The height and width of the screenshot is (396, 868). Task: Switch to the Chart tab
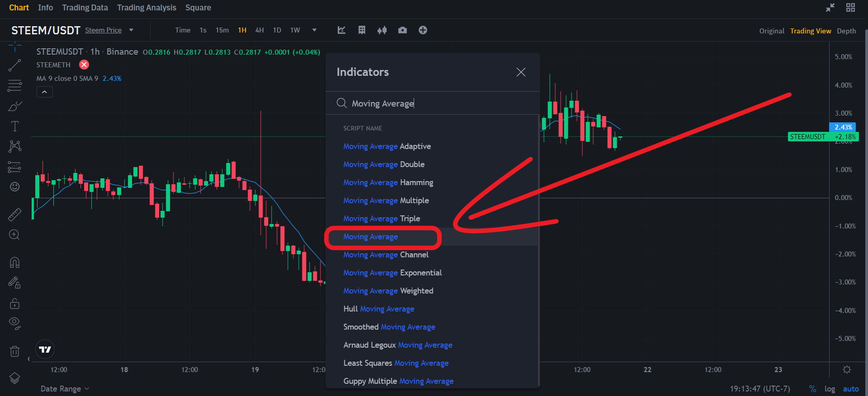(19, 8)
